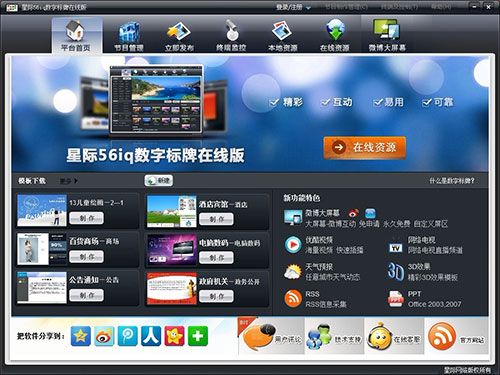Open the 节目管理 program management icon
The height and width of the screenshot is (375, 500).
(x=129, y=36)
